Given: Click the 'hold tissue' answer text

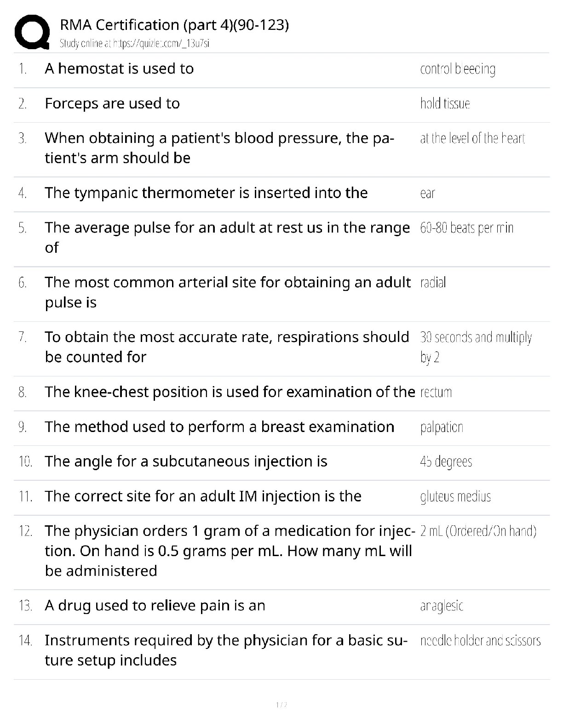Looking at the screenshot, I should click(445, 103).
